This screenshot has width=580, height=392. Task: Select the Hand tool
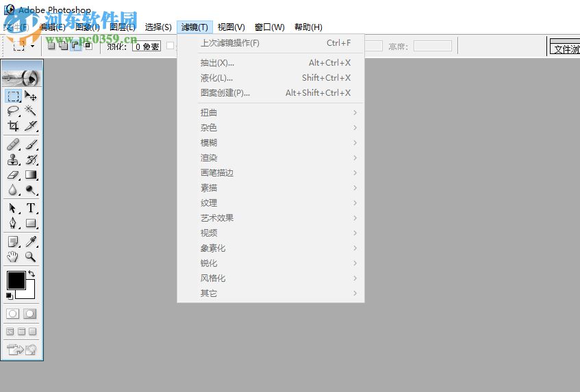click(13, 257)
